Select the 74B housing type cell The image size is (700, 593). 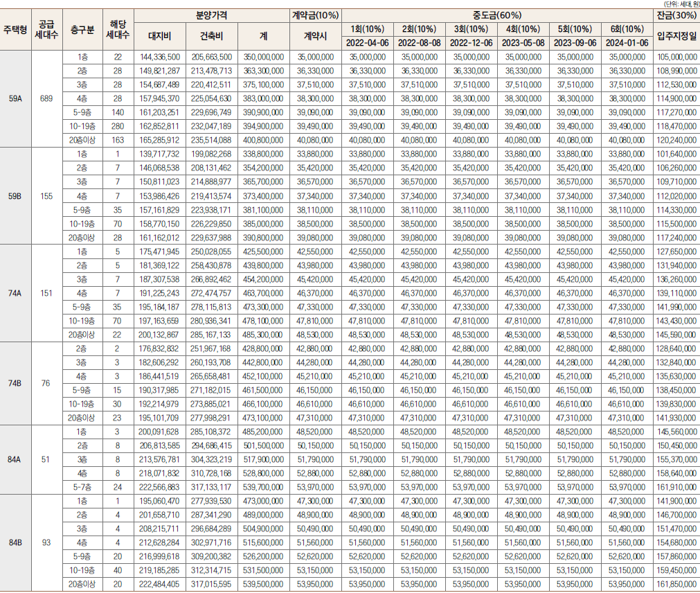(15, 383)
